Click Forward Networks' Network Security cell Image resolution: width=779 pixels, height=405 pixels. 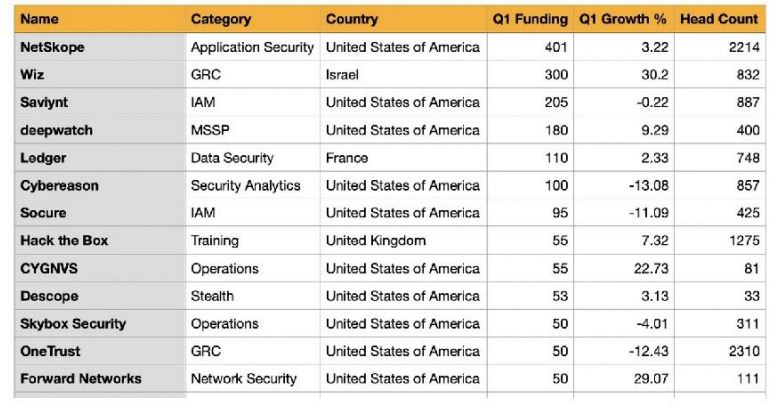[253, 379]
